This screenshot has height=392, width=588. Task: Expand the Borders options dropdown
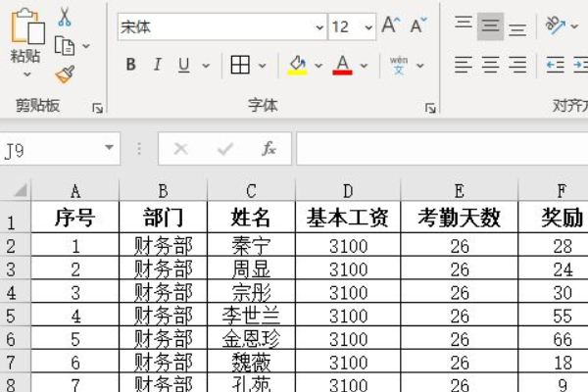(262, 66)
